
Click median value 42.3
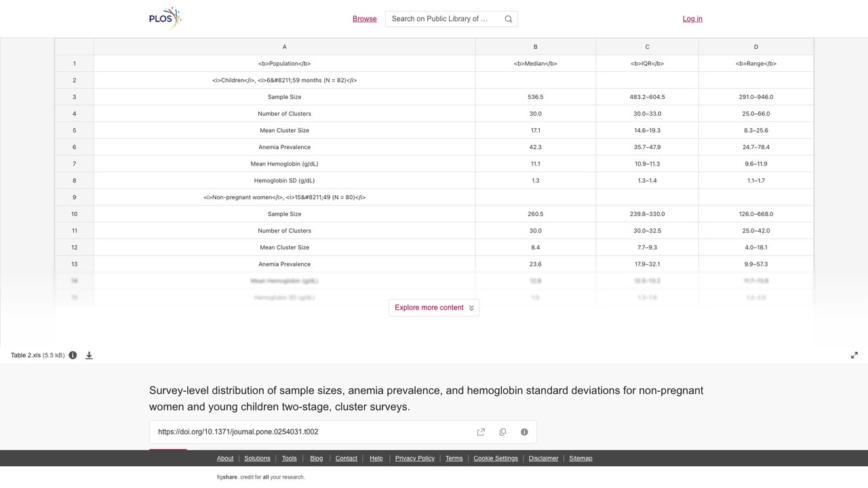point(536,147)
